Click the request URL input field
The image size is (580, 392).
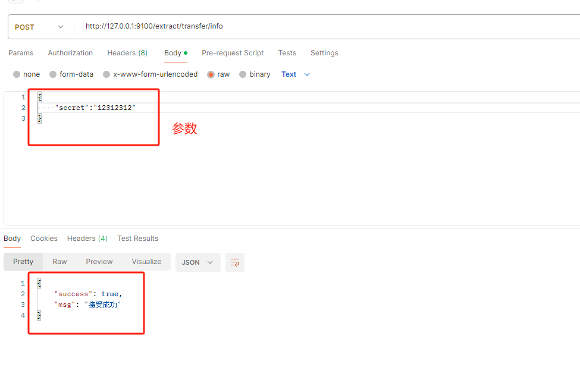pos(327,26)
